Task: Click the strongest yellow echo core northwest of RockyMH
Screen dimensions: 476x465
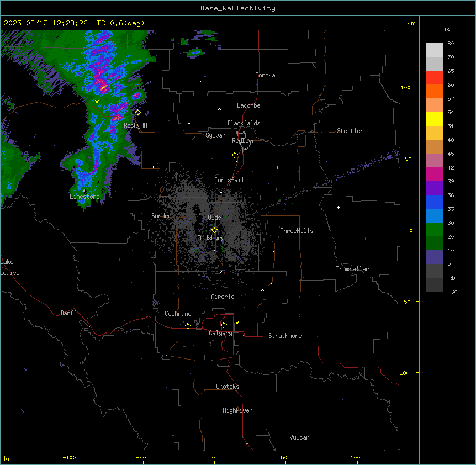Action: point(103,88)
